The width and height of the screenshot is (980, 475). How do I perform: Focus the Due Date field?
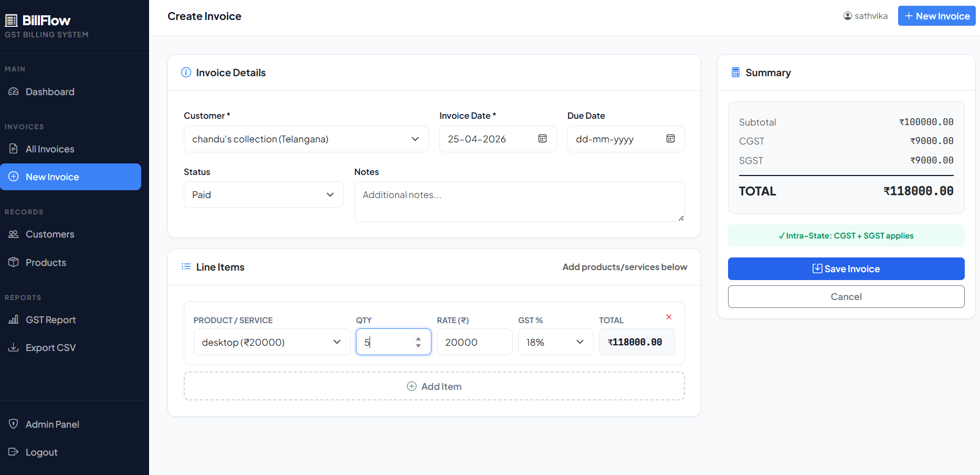coord(626,139)
